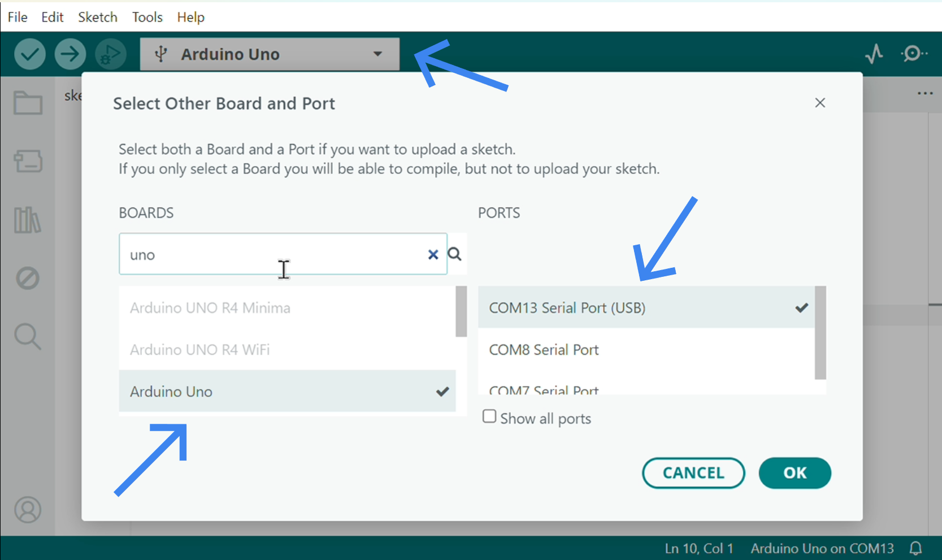The width and height of the screenshot is (942, 560).
Task: Confirm with the OK button
Action: [x=795, y=473]
